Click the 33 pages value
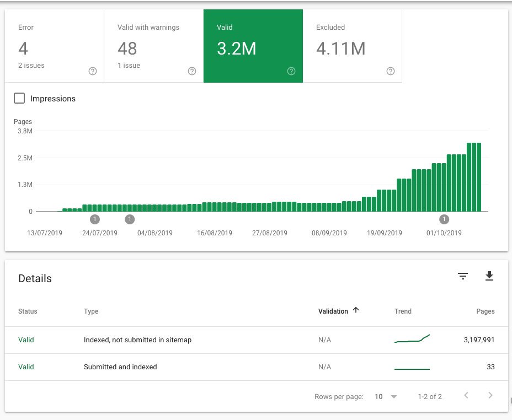 (491, 367)
